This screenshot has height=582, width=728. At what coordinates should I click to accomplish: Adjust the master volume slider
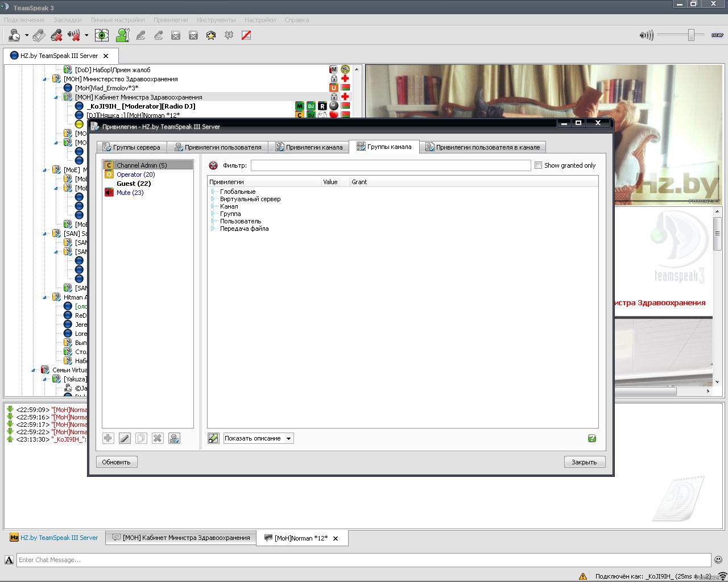(691, 35)
